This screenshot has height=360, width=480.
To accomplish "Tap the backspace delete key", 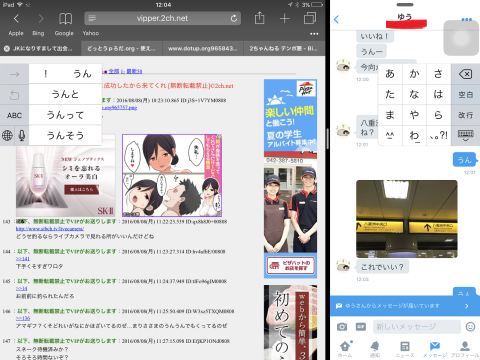I will 466,74.
